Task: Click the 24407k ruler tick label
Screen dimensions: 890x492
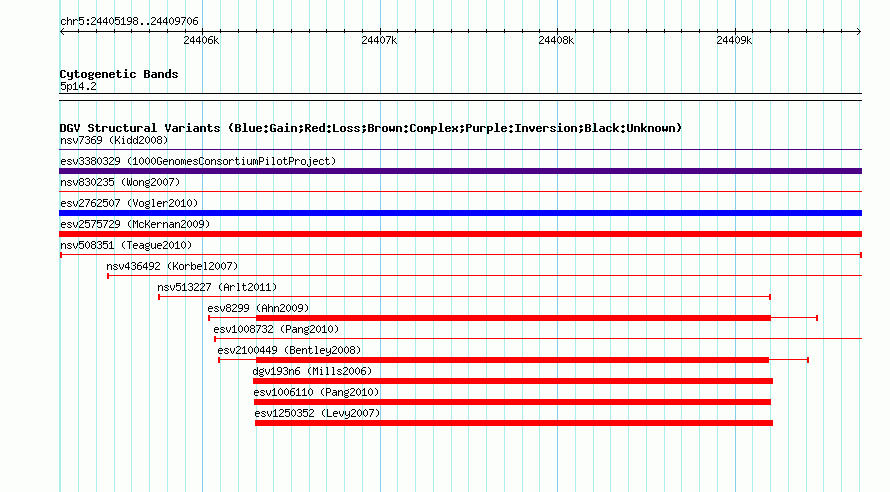Action: point(379,41)
